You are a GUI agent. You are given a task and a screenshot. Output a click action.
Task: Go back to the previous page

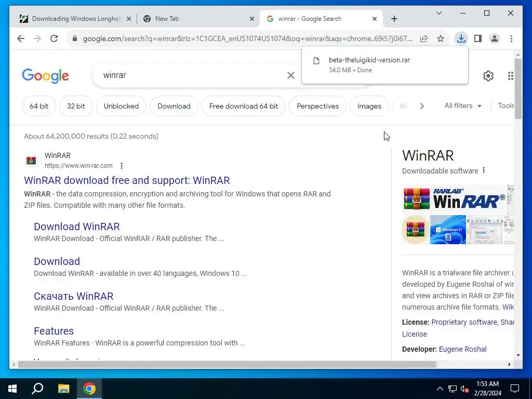pos(21,38)
